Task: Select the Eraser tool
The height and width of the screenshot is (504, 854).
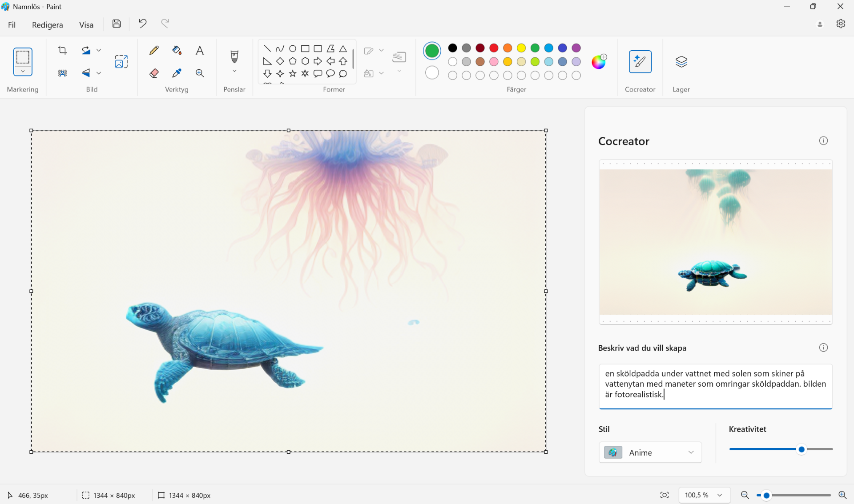Action: click(154, 73)
